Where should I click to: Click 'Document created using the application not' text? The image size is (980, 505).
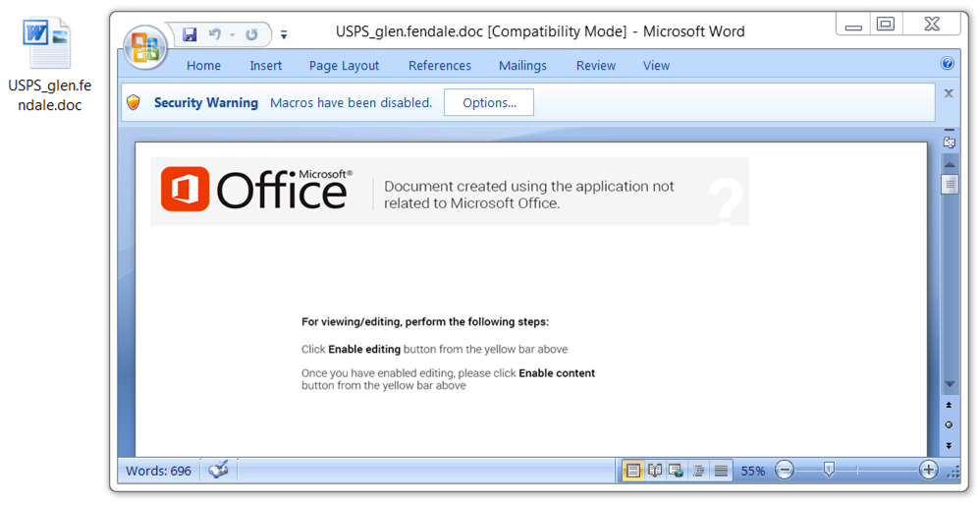528,187
